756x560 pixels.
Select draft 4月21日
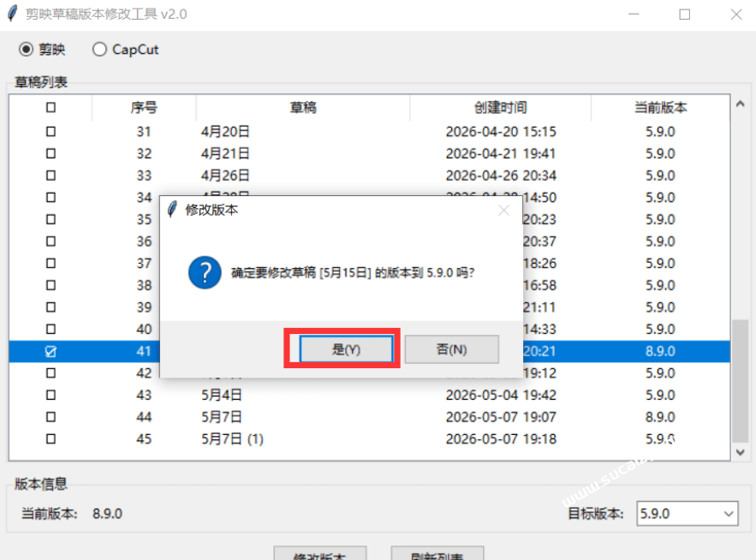pyautogui.click(x=225, y=153)
